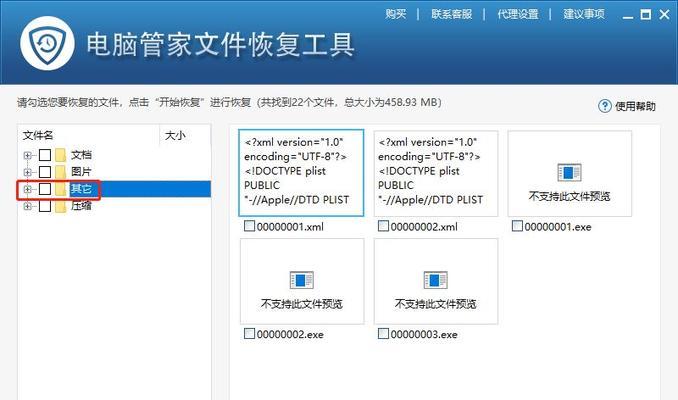This screenshot has height=400, width=678.
Task: Open 建议事项 in the top bar
Action: pyautogui.click(x=584, y=14)
